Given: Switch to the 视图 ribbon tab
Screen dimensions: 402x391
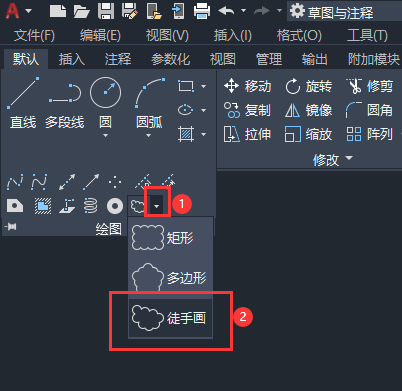Looking at the screenshot, I should coord(223,59).
